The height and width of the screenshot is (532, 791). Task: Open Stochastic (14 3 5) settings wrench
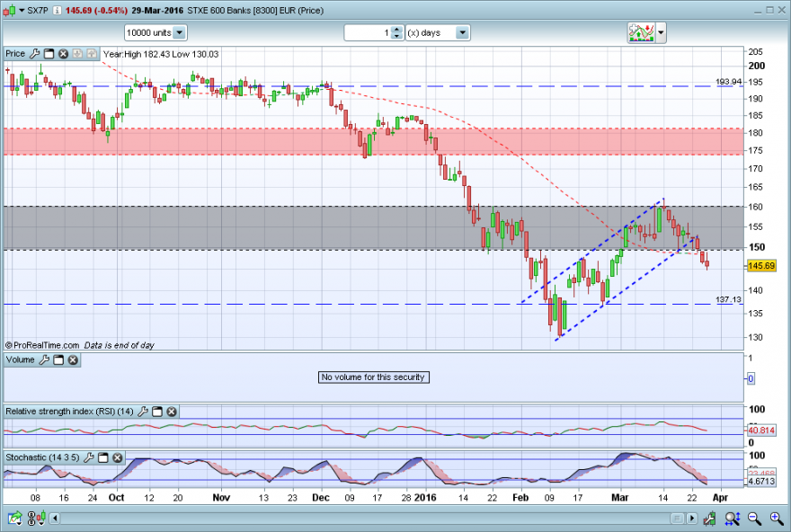tap(89, 457)
